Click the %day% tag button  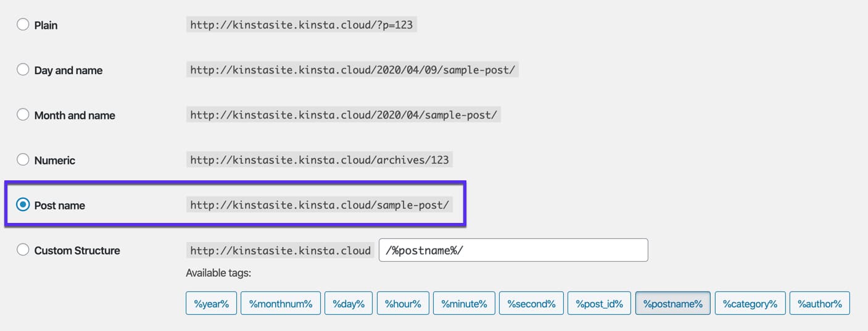[x=349, y=303]
